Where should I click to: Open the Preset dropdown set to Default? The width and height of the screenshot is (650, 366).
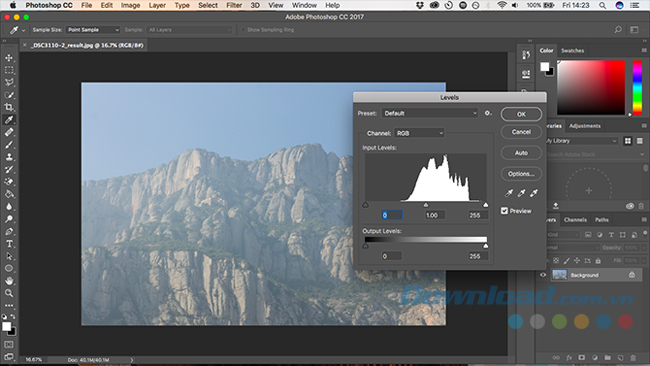click(x=429, y=113)
